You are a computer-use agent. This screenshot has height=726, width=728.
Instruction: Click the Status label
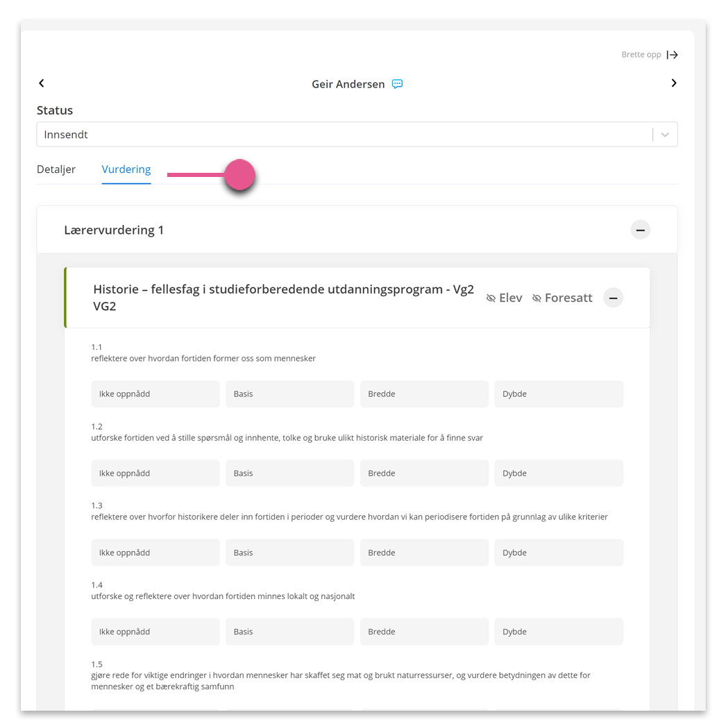pos(55,110)
